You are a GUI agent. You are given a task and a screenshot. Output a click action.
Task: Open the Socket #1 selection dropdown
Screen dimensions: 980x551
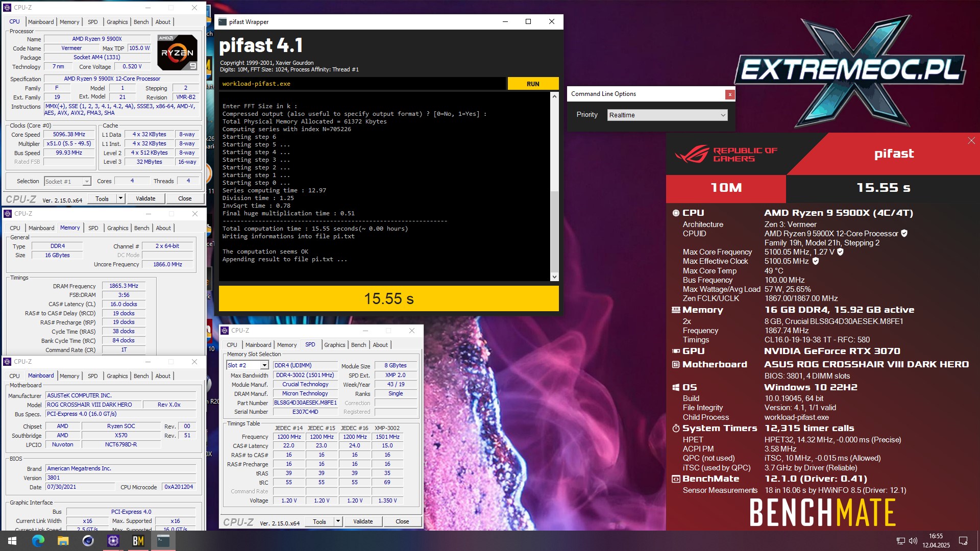point(67,182)
